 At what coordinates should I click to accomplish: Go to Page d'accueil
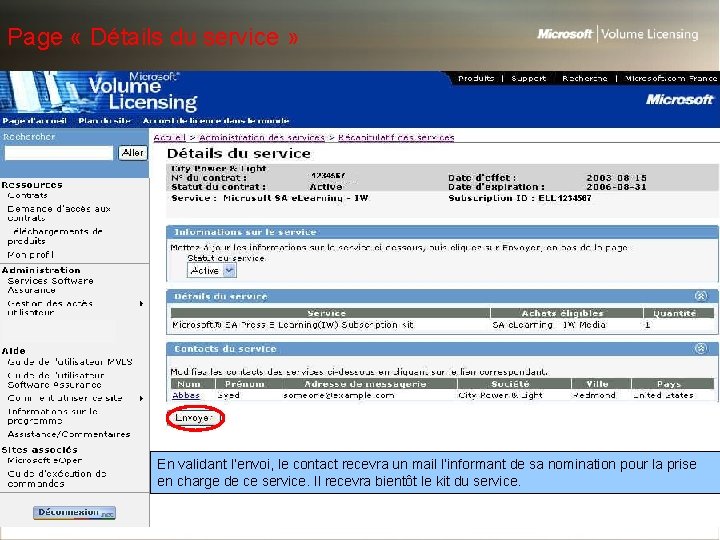coord(35,121)
